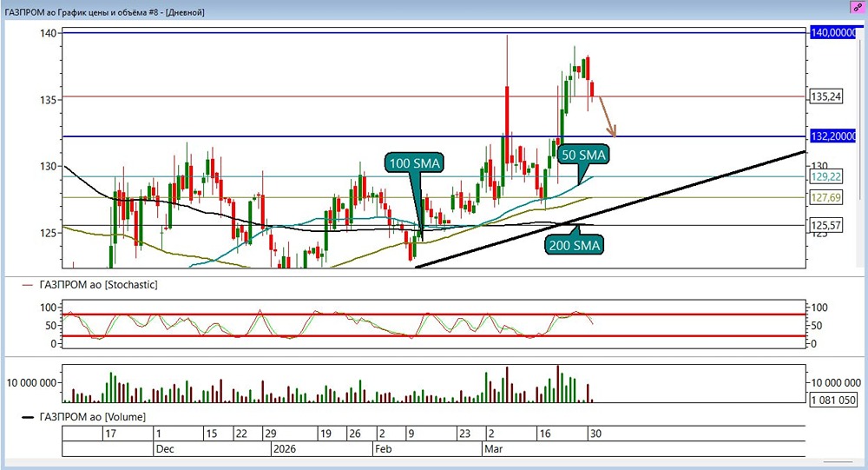Click the date label "22" on the time axis
The image size is (868, 470).
coord(241,434)
